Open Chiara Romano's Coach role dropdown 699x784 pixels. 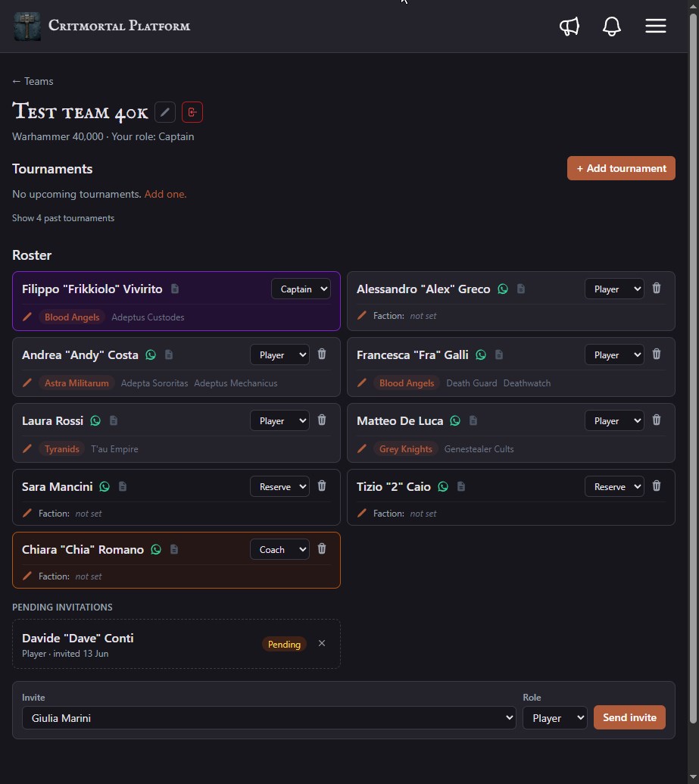click(279, 549)
